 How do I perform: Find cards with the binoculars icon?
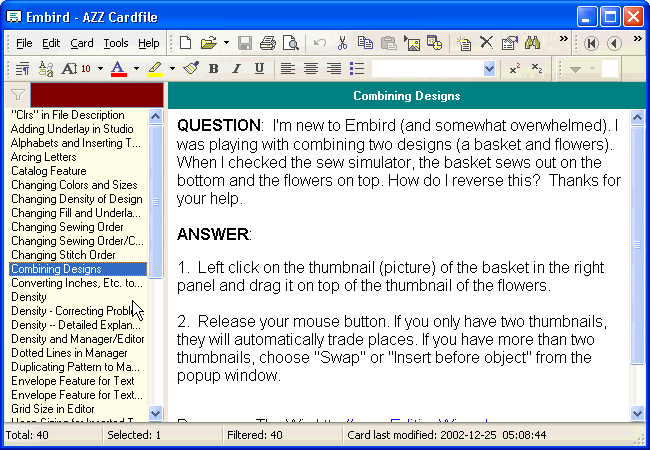(x=532, y=43)
